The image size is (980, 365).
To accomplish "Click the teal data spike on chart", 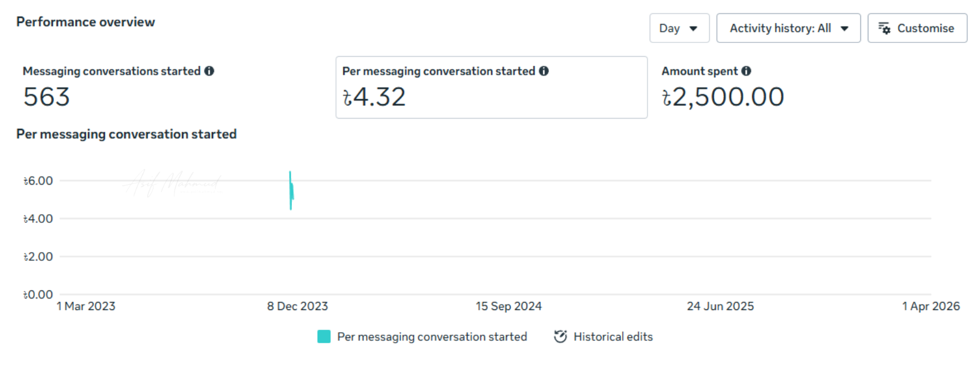I will (x=291, y=190).
